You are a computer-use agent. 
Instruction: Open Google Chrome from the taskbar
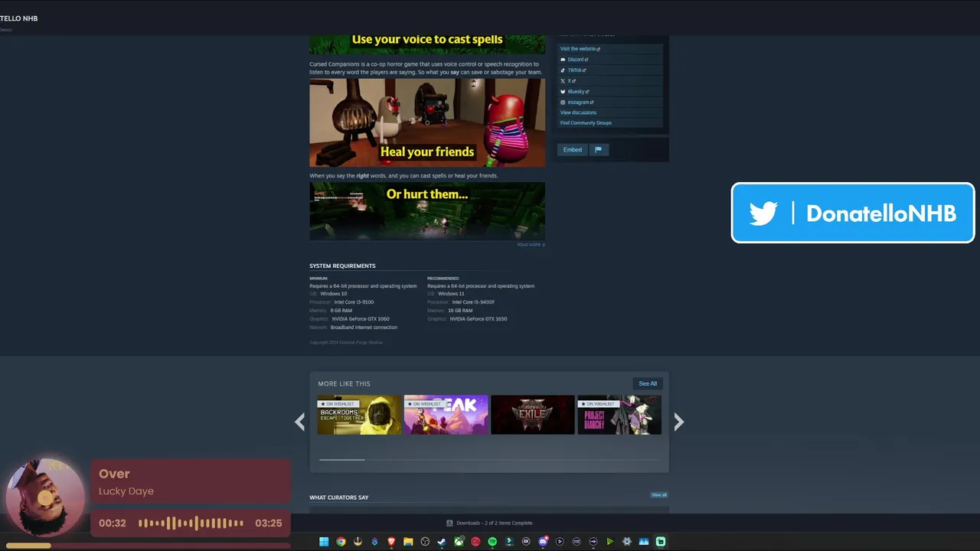341,542
